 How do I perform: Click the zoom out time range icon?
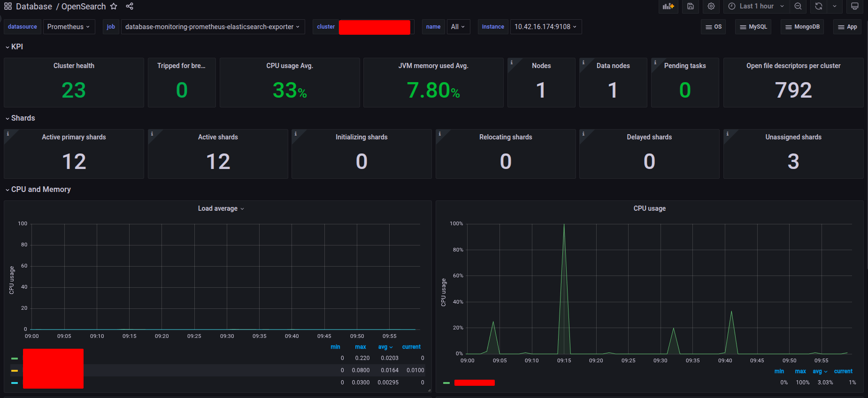pos(798,6)
